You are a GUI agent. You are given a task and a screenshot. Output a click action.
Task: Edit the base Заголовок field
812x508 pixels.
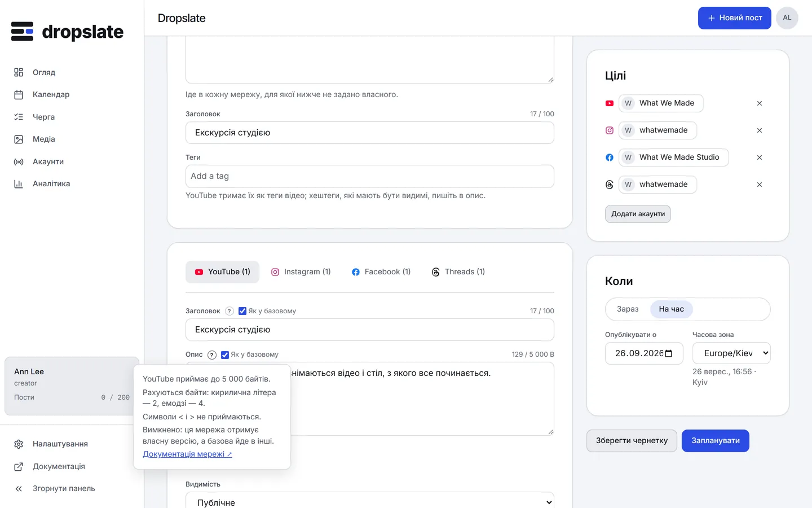point(370,133)
